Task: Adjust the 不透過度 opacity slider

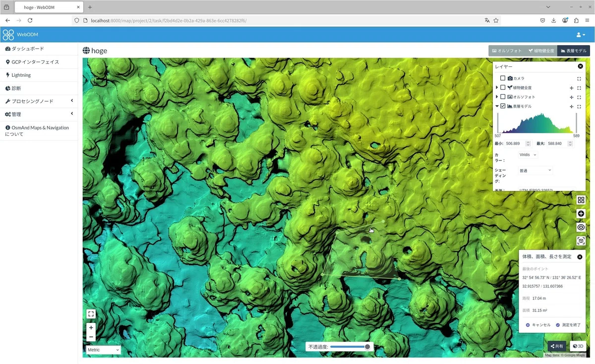Action: [351, 347]
